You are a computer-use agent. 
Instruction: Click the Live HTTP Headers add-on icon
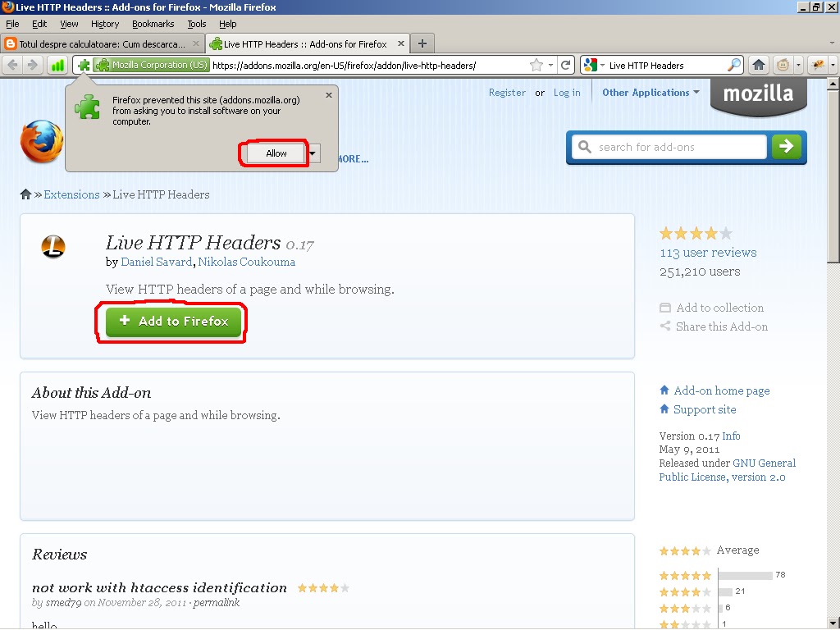(x=53, y=246)
